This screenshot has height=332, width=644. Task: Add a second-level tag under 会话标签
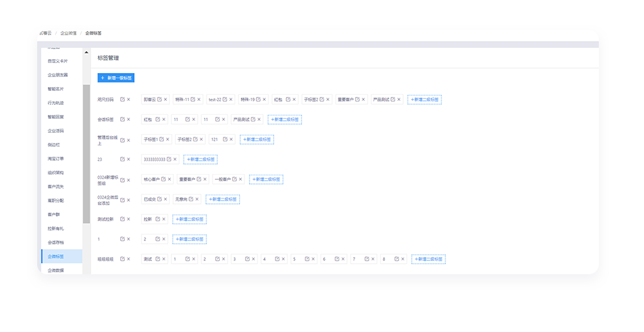point(285,120)
